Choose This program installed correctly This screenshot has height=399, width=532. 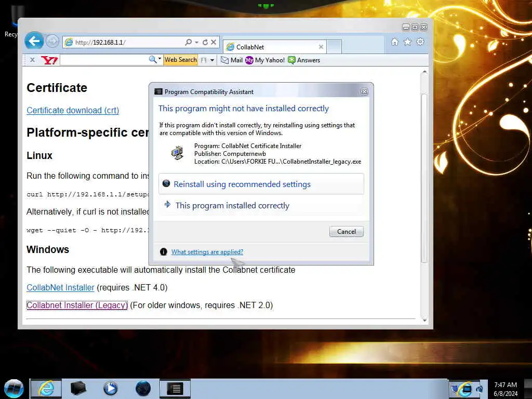coord(261,205)
